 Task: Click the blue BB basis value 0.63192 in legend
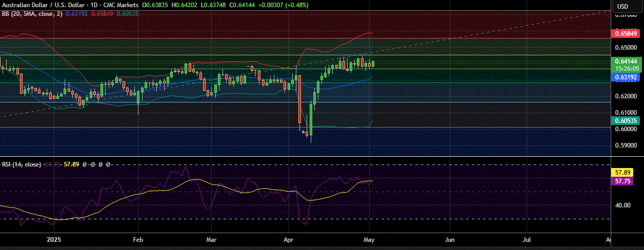pyautogui.click(x=78, y=13)
